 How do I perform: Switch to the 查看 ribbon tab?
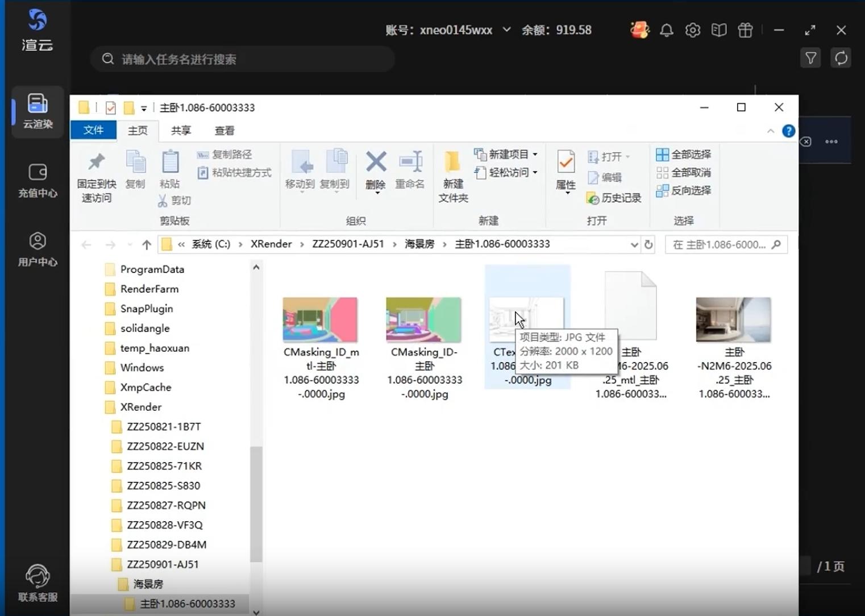[x=224, y=131]
